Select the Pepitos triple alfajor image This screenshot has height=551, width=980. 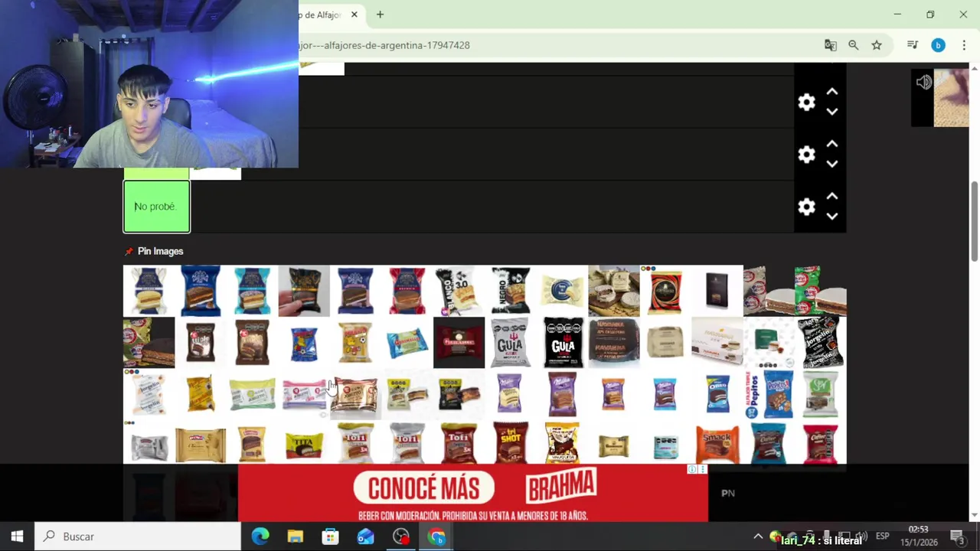[769, 394]
